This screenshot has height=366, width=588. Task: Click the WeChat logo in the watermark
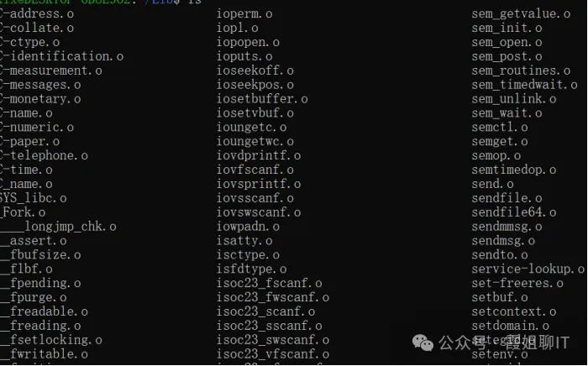(423, 342)
